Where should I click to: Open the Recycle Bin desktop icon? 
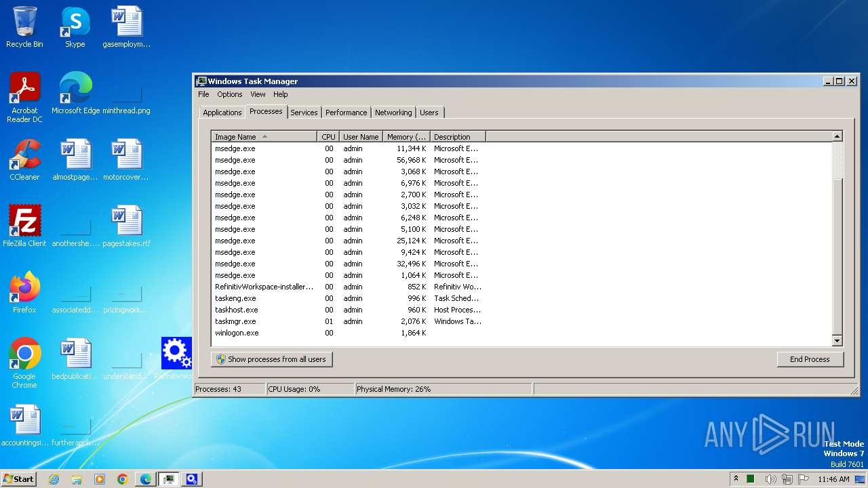(24, 27)
